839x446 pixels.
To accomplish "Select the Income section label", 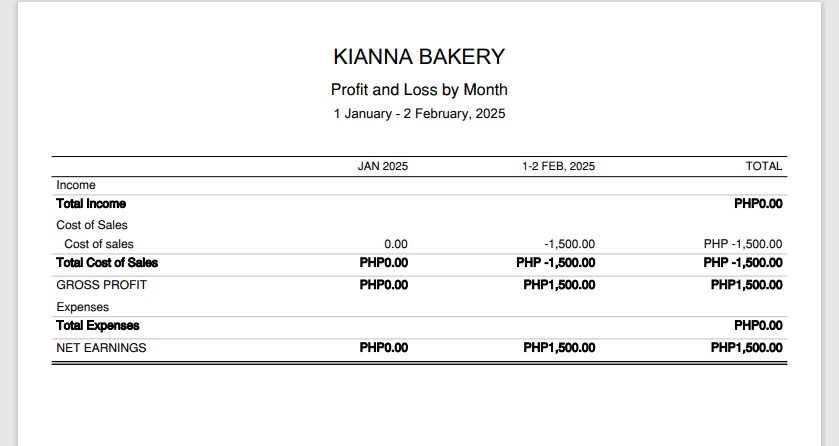I will click(x=76, y=185).
